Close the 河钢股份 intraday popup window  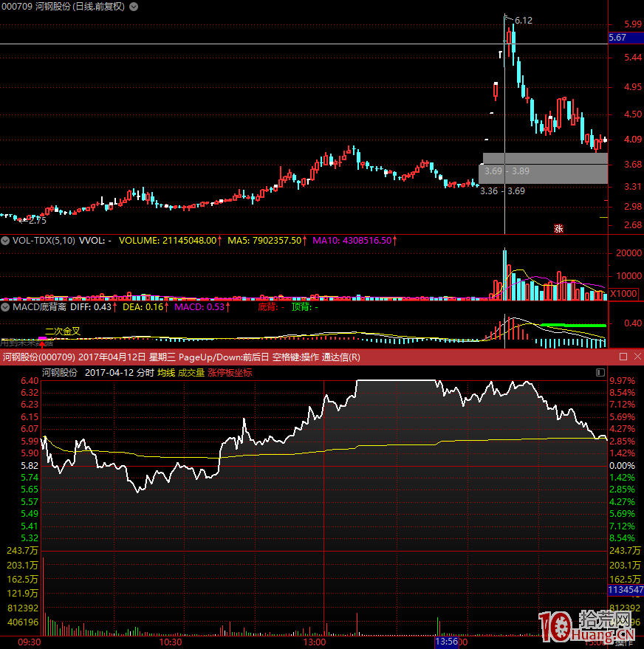(638, 357)
